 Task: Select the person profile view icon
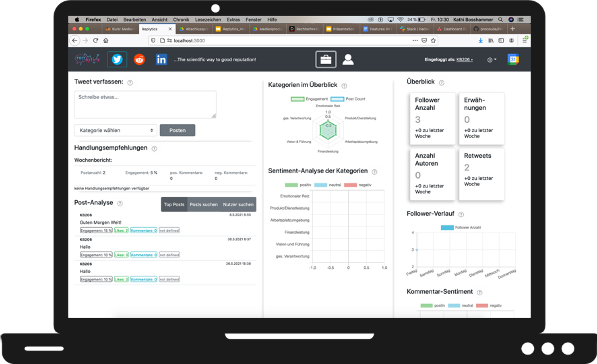(348, 59)
